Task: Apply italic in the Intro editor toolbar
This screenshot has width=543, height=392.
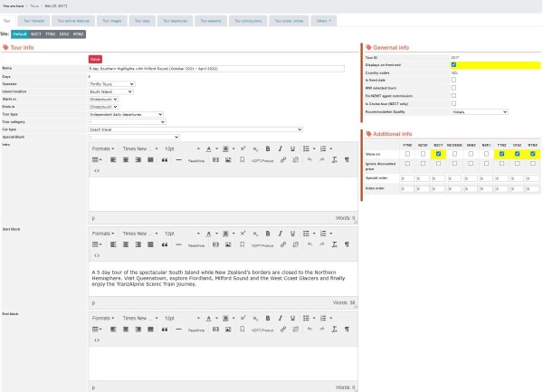Action: click(281, 148)
